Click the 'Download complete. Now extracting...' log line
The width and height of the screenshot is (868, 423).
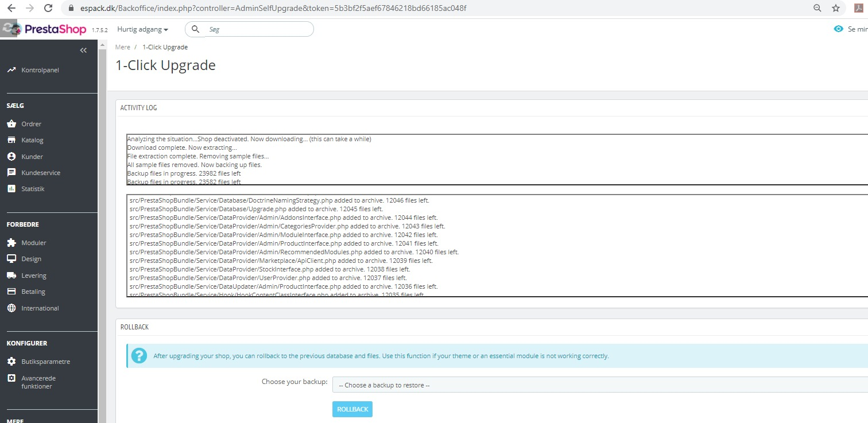[x=182, y=148]
